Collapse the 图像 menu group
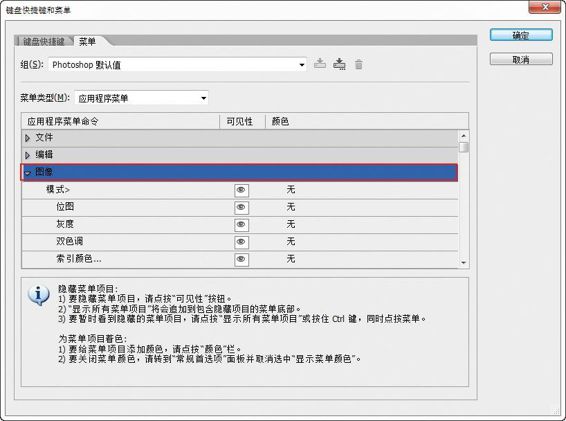Image resolution: width=566 pixels, height=421 pixels. 27,173
